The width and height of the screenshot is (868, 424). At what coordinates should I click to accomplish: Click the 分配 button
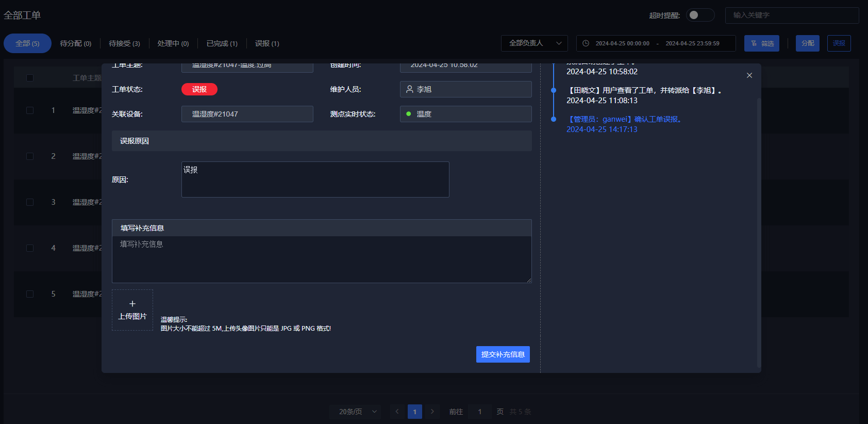(807, 43)
